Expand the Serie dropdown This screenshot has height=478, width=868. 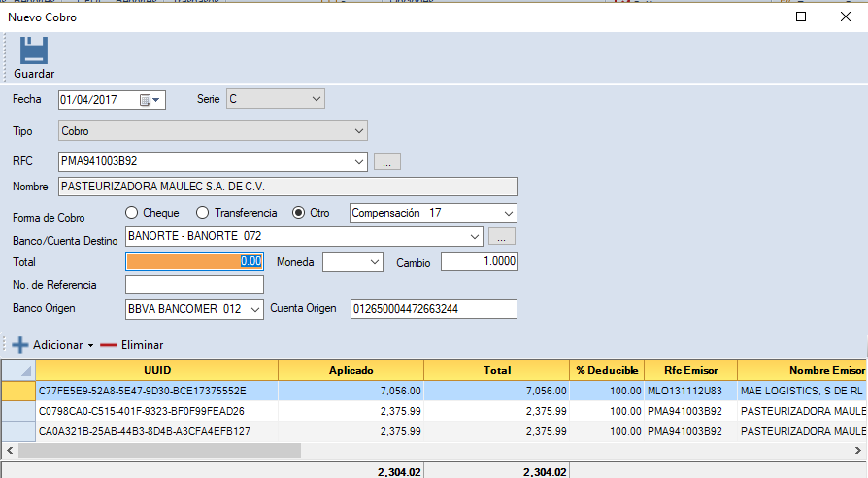click(x=316, y=99)
